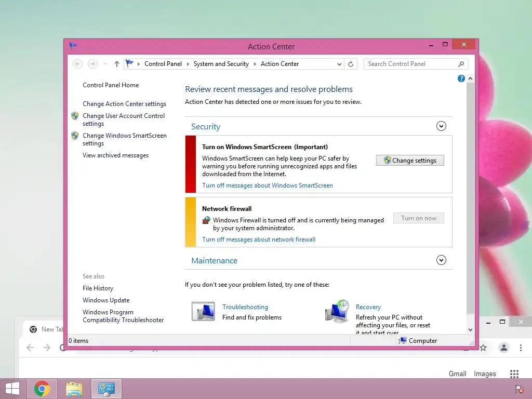The image size is (532, 399).
Task: Open Chrome profile avatar icon
Action: click(504, 348)
